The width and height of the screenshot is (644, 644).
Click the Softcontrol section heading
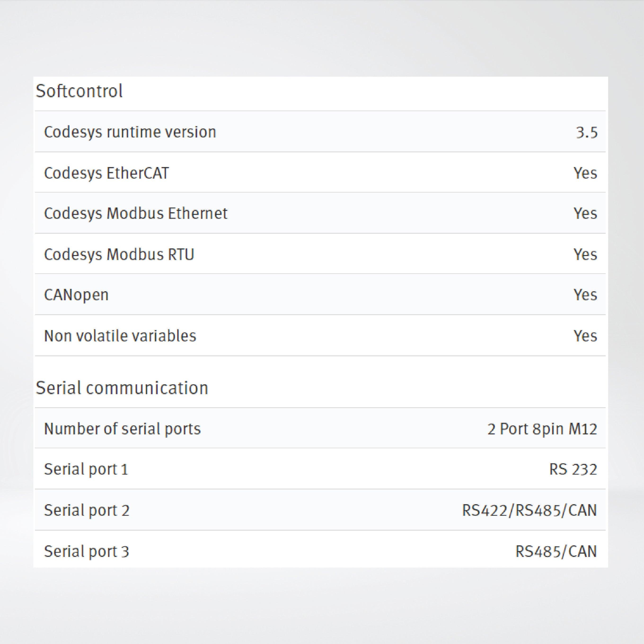coord(79,91)
